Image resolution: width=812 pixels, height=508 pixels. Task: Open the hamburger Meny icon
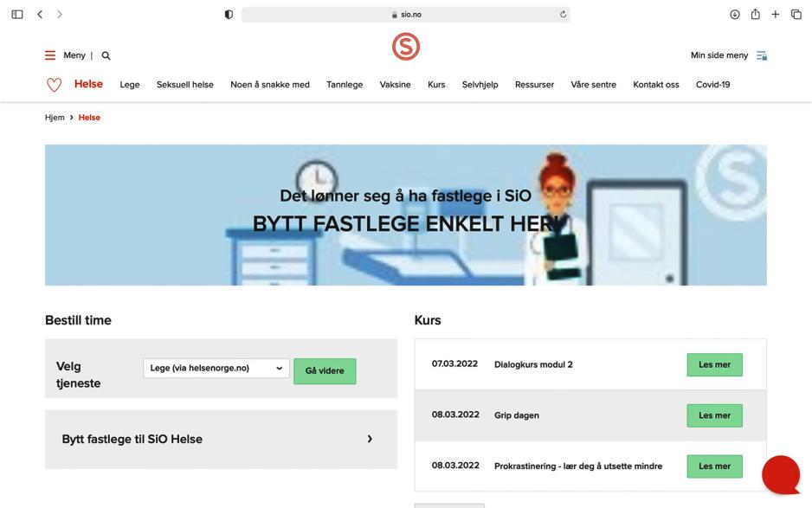[x=50, y=55]
